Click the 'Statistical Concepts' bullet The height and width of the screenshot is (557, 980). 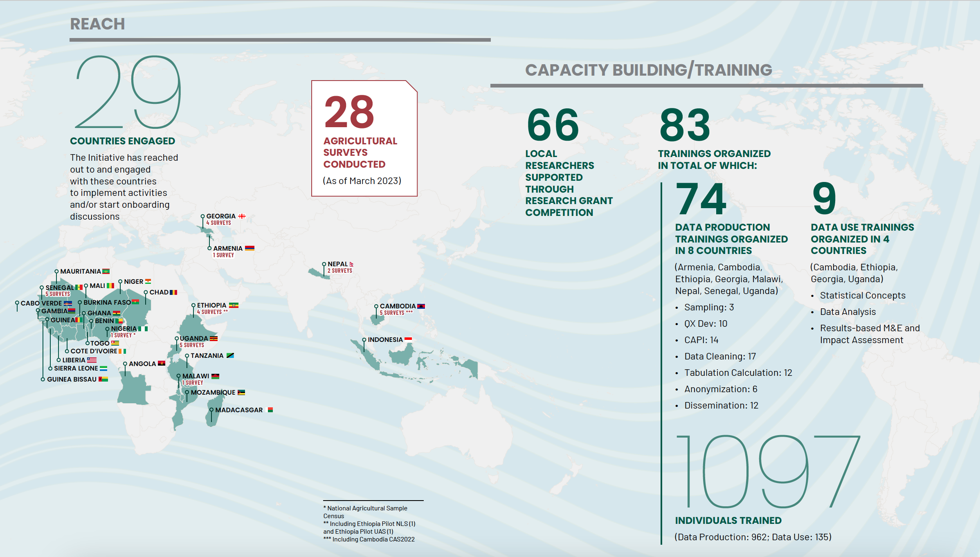[863, 295]
